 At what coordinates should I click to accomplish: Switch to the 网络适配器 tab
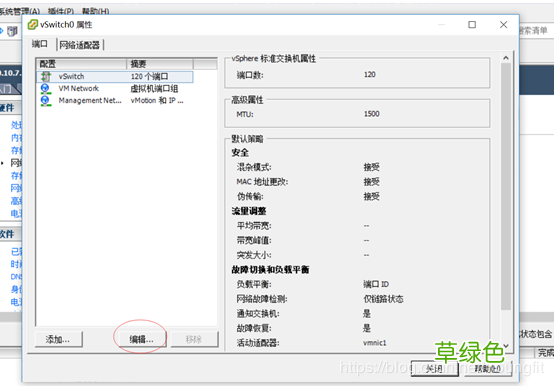[x=79, y=45]
